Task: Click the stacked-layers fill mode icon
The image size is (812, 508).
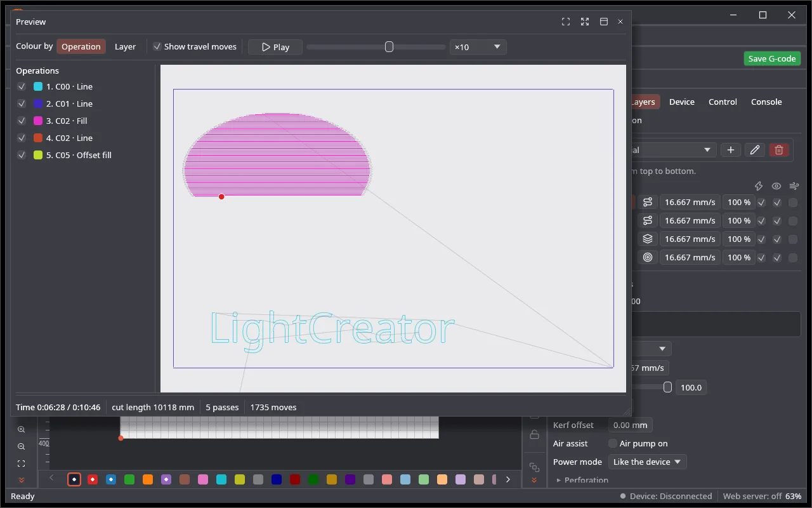Action: (x=648, y=239)
